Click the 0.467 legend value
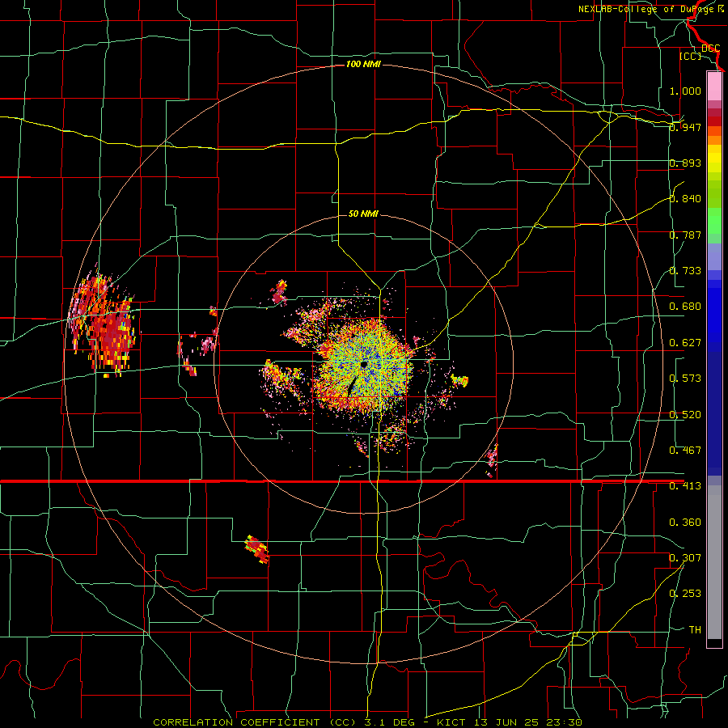This screenshot has width=728, height=728. coord(685,451)
